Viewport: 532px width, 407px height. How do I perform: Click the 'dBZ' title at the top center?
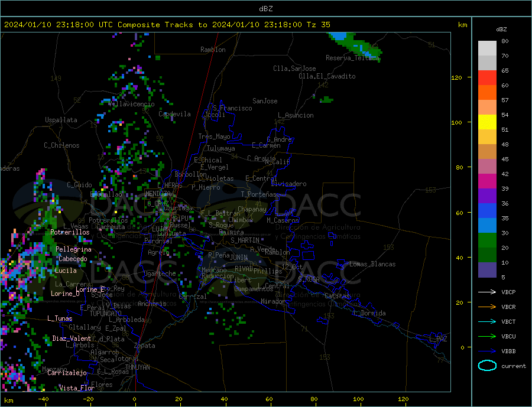tap(265, 9)
